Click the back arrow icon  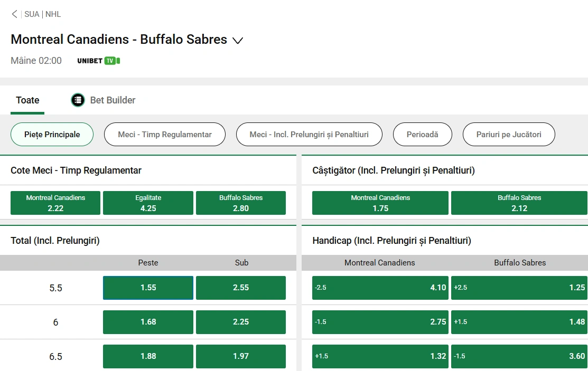coord(14,14)
